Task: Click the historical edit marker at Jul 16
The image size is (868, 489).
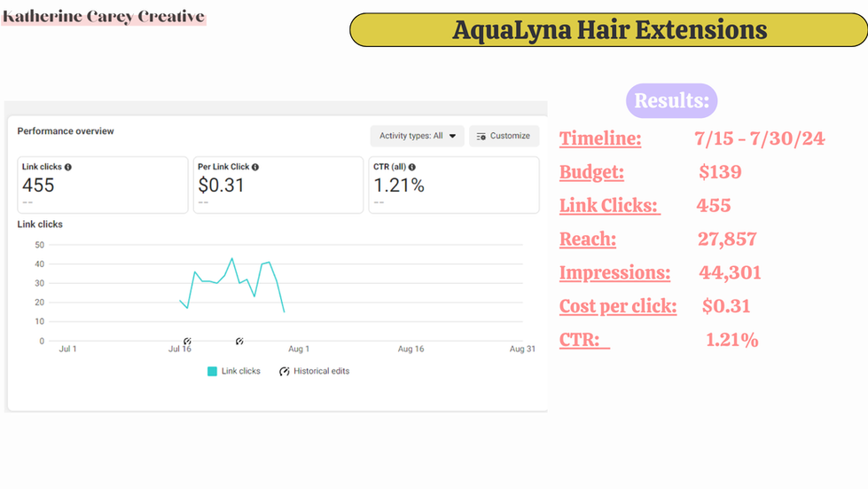Action: (x=187, y=341)
